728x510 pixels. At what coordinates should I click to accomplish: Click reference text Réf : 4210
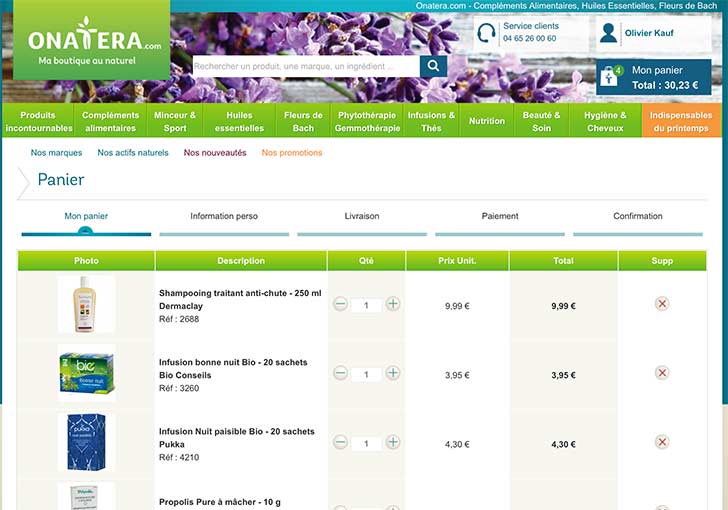point(179,458)
